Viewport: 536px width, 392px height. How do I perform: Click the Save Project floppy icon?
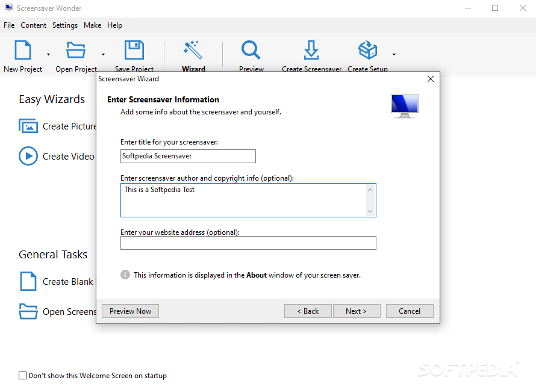click(134, 50)
